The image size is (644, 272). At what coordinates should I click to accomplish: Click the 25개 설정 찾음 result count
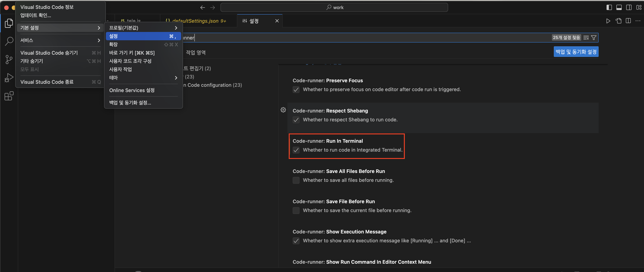coord(566,37)
